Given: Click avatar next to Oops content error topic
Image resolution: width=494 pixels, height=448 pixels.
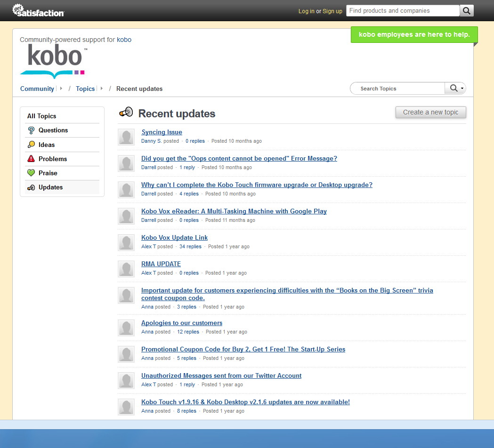Looking at the screenshot, I should point(126,163).
